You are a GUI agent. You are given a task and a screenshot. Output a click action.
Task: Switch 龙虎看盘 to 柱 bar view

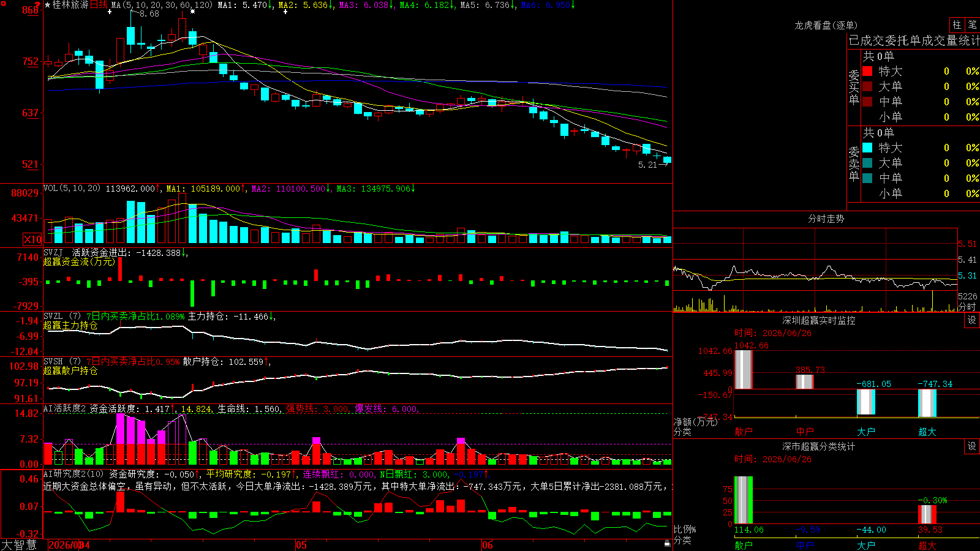(x=957, y=25)
